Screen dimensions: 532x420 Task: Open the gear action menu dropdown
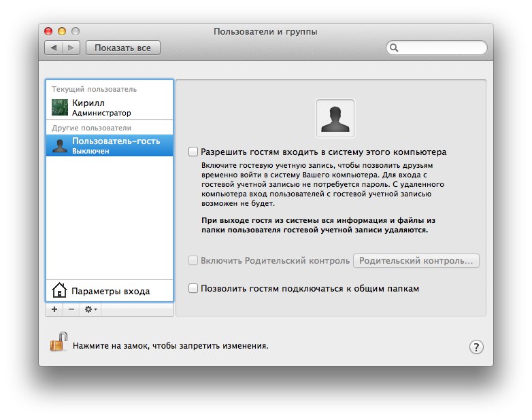click(x=90, y=309)
